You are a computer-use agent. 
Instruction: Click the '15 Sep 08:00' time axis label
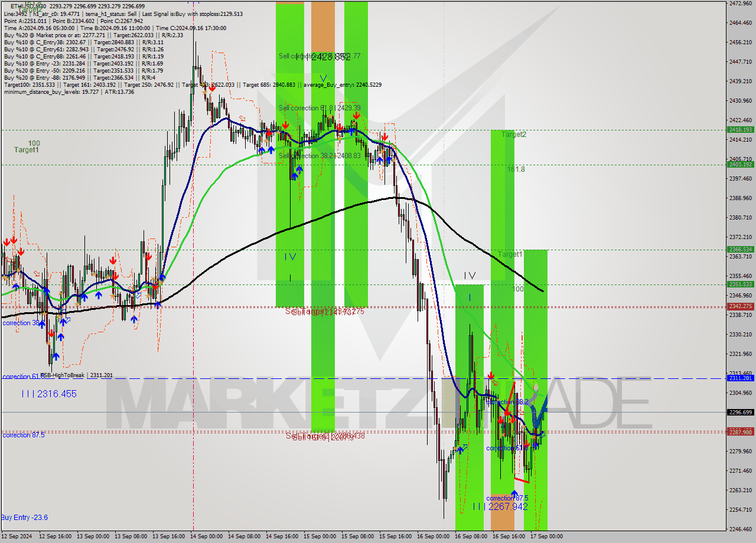click(357, 537)
